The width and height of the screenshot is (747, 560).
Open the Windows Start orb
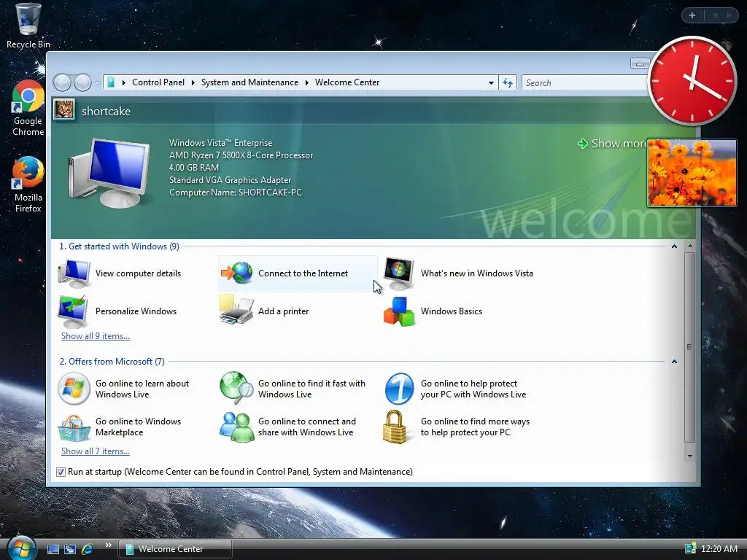tap(21, 548)
